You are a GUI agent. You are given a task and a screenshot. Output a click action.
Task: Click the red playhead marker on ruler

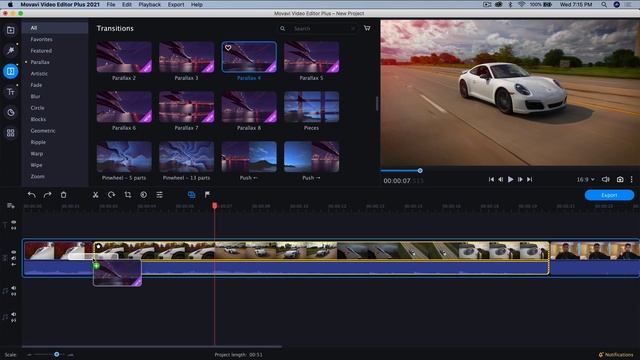[215, 206]
